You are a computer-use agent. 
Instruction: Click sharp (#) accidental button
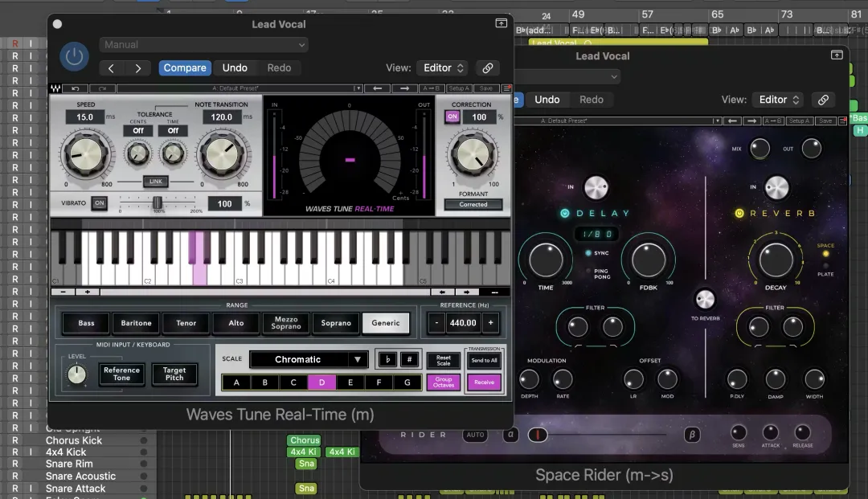coord(409,360)
